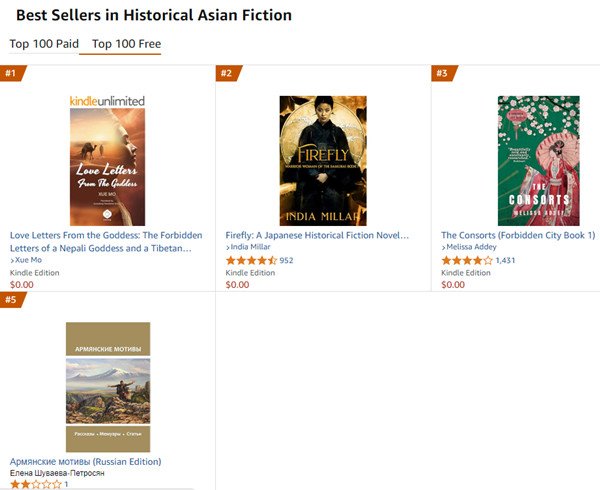600x490 pixels.
Task: Visit author Melissa Addey's page
Action: click(x=474, y=247)
